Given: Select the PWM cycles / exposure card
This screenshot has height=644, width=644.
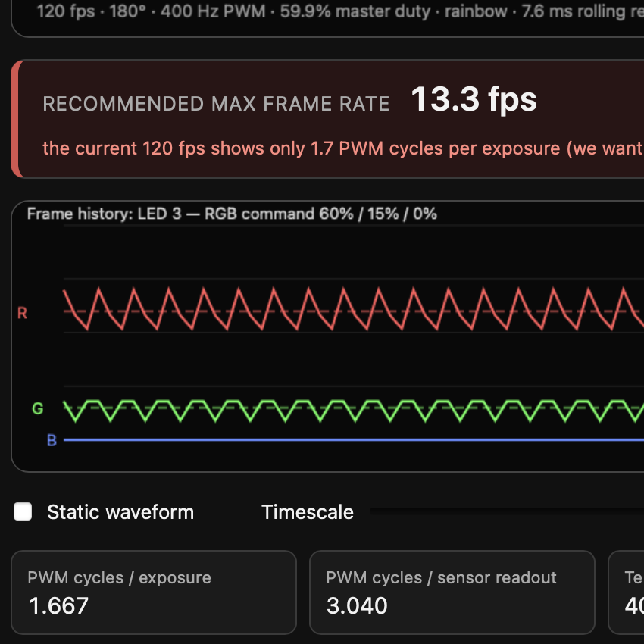Looking at the screenshot, I should [154, 592].
